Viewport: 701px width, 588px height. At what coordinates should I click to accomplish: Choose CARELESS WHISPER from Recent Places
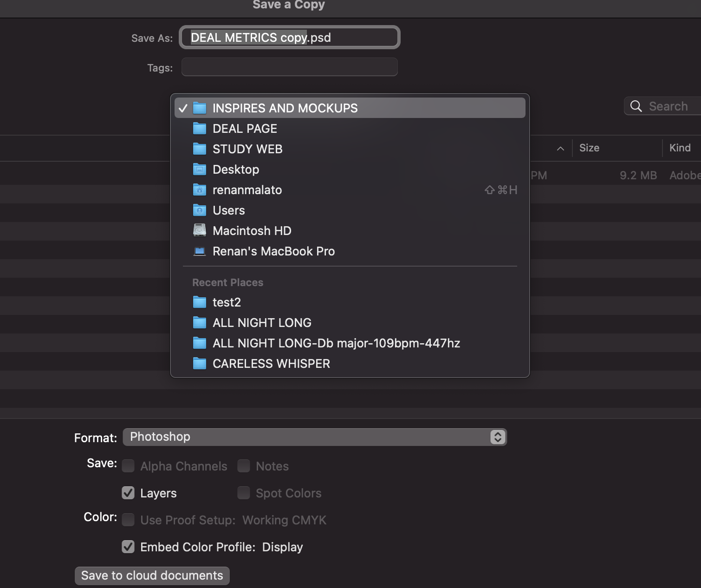[x=271, y=364]
